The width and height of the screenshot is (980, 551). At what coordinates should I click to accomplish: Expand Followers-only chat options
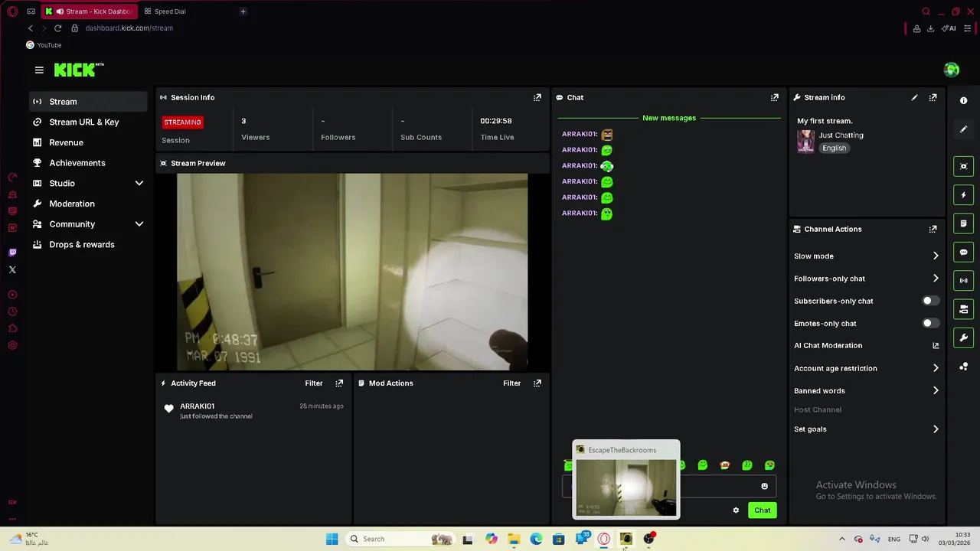(936, 279)
